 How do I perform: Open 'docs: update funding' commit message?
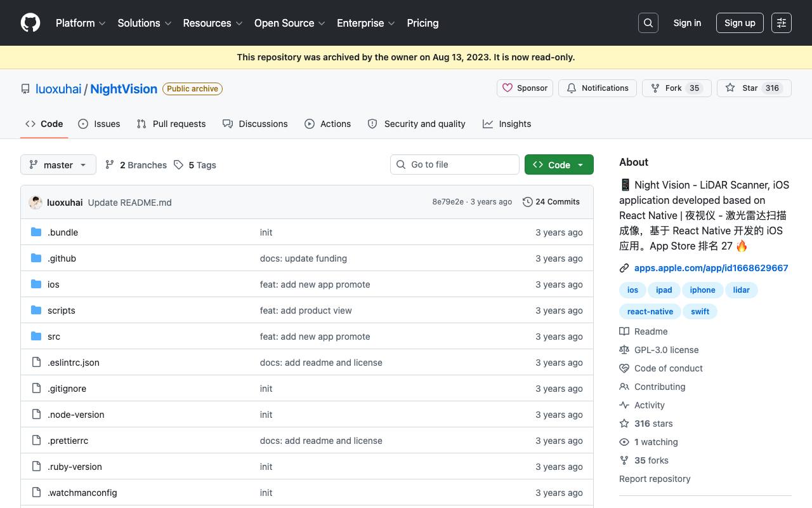(303, 258)
